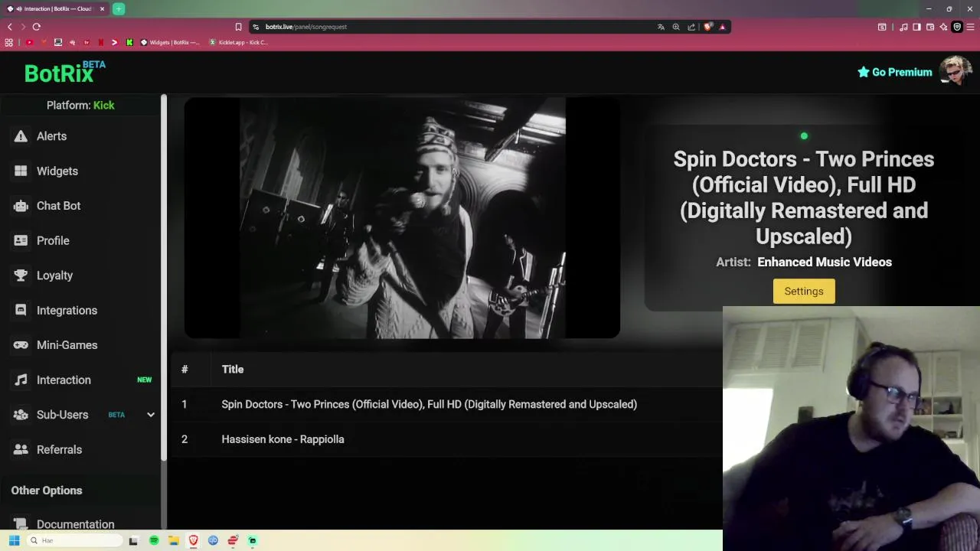Open the translate page icon
Image resolution: width=980 pixels, height=551 pixels.
661,27
